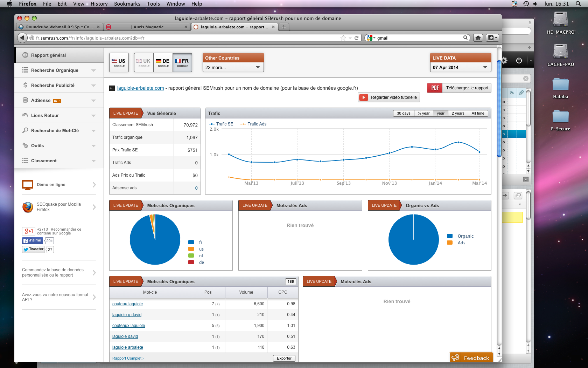
Task: Click the PDF download report icon
Action: [x=435, y=88]
